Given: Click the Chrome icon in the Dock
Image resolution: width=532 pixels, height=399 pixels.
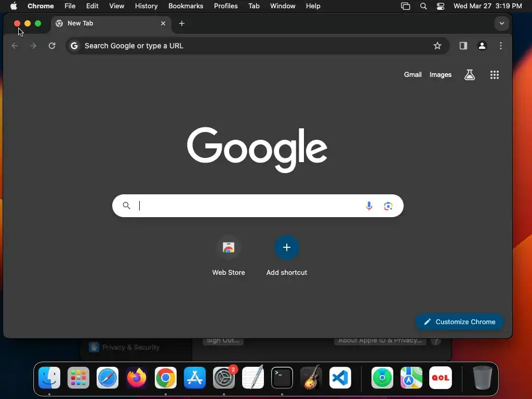Looking at the screenshot, I should (x=166, y=378).
